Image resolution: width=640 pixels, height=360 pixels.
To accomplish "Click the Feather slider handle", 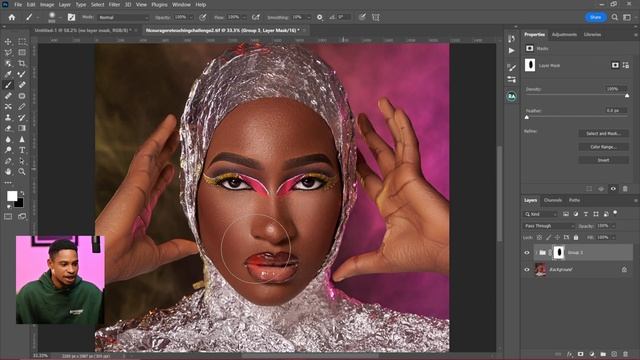I will tap(527, 117).
